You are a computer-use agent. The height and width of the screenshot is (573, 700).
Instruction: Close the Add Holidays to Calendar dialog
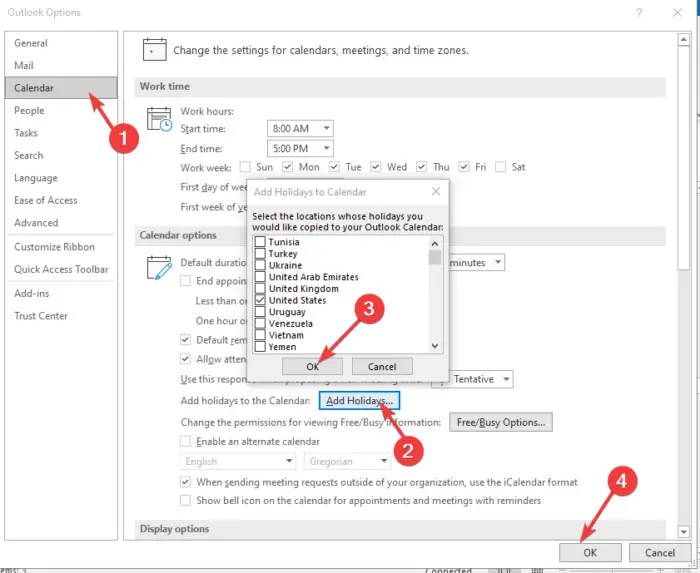(x=436, y=191)
